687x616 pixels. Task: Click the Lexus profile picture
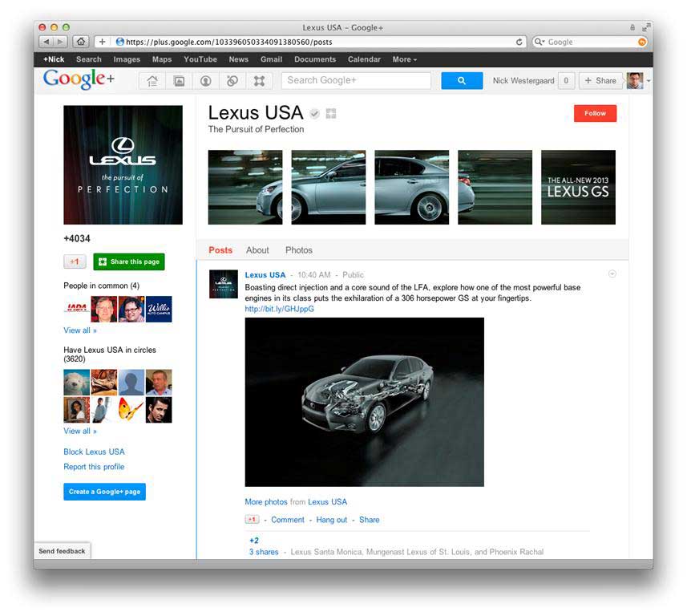(123, 165)
